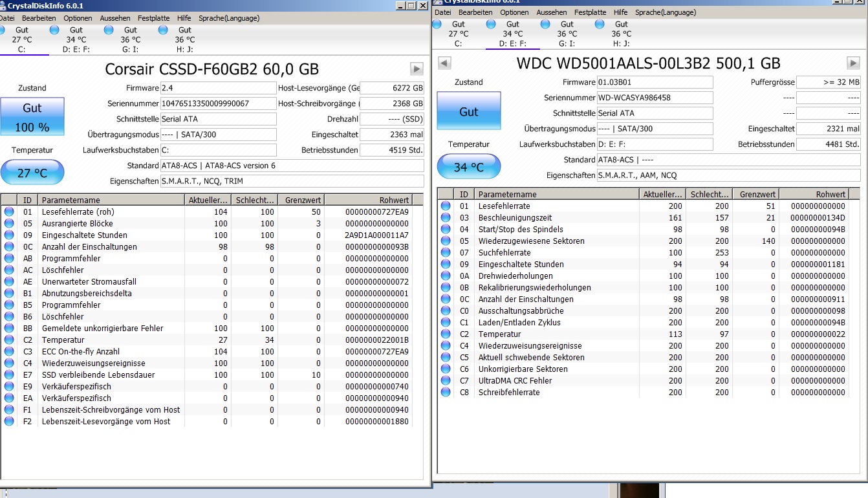Image resolution: width=868 pixels, height=498 pixels.
Task: Click status icon of Unerwarteter Stromausfall row
Action: click(x=9, y=281)
